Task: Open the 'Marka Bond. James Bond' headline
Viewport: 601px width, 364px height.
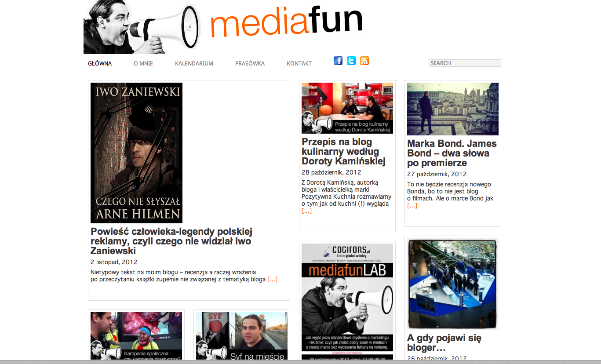Action: 452,153
